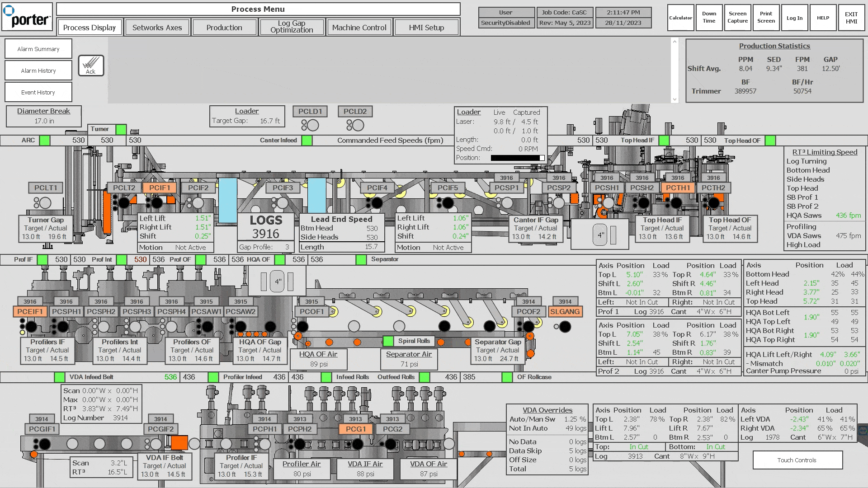Select the PCLD2 photocell label
The height and width of the screenshot is (488, 868).
tap(355, 111)
